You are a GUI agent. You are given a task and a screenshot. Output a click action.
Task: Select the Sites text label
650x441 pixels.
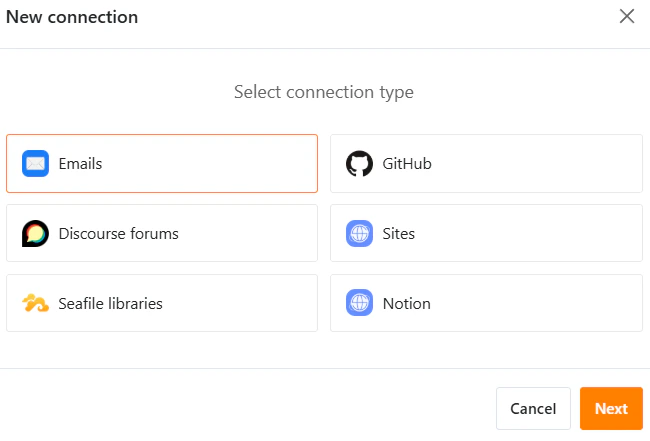[x=399, y=233]
